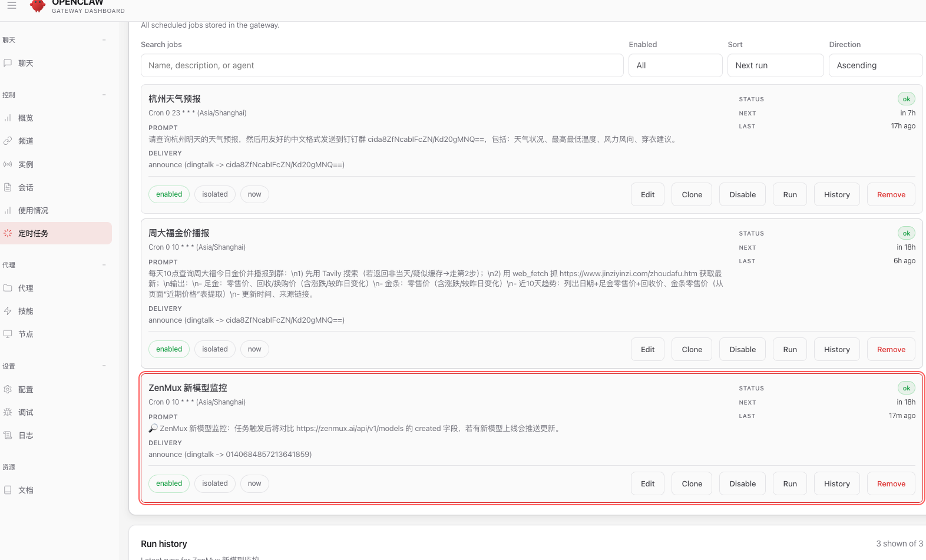Click the 节点 monitor icon

8,334
